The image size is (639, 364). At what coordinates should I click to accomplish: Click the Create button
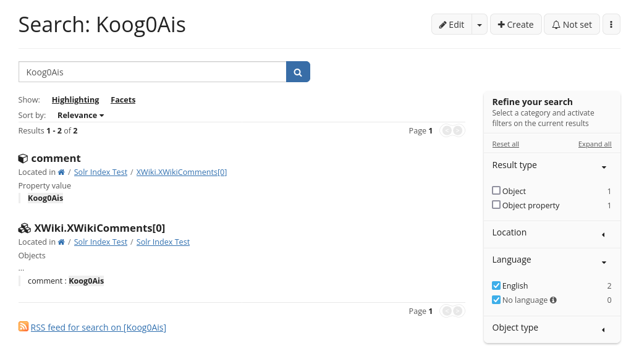coord(515,25)
